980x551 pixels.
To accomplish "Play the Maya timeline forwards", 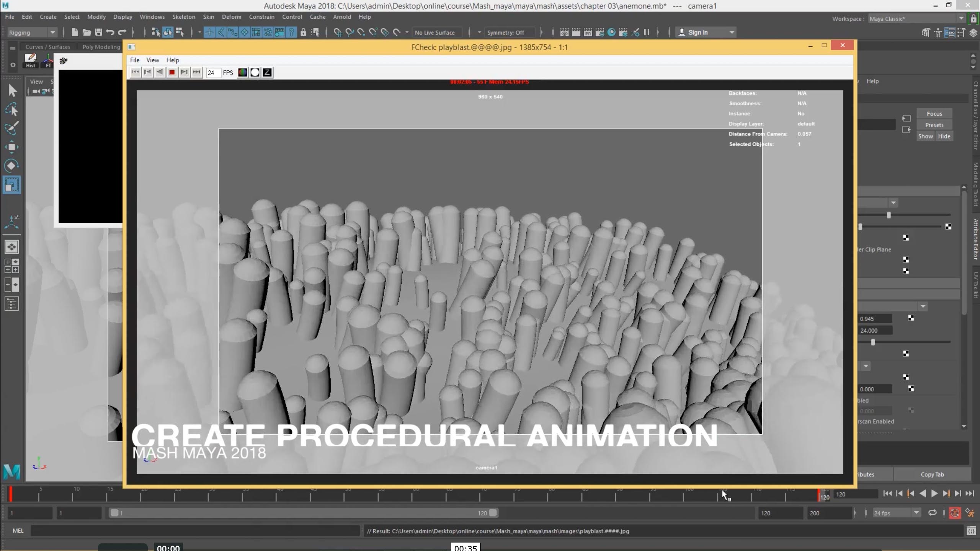I will click(934, 494).
